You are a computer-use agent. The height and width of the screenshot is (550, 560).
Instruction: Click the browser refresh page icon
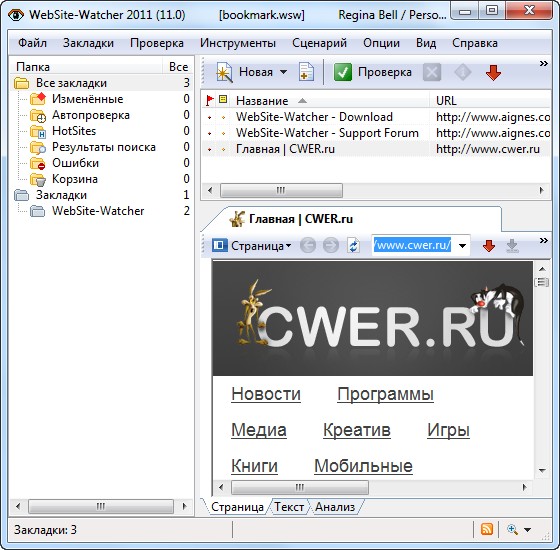tap(353, 246)
